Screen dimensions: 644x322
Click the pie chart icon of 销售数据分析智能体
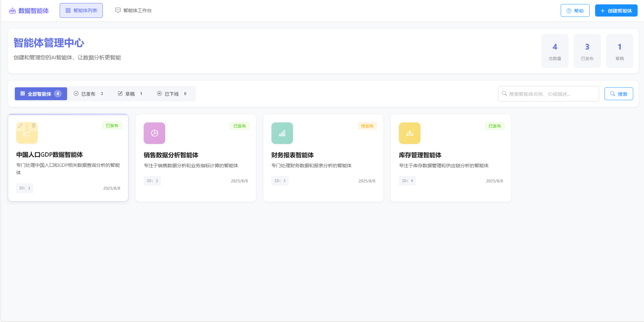154,133
